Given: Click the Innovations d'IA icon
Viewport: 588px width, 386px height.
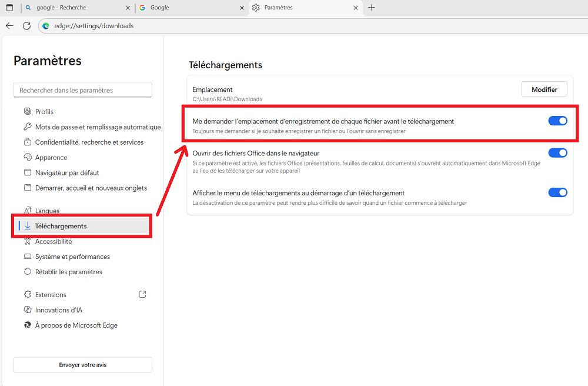Looking at the screenshot, I should (x=27, y=310).
